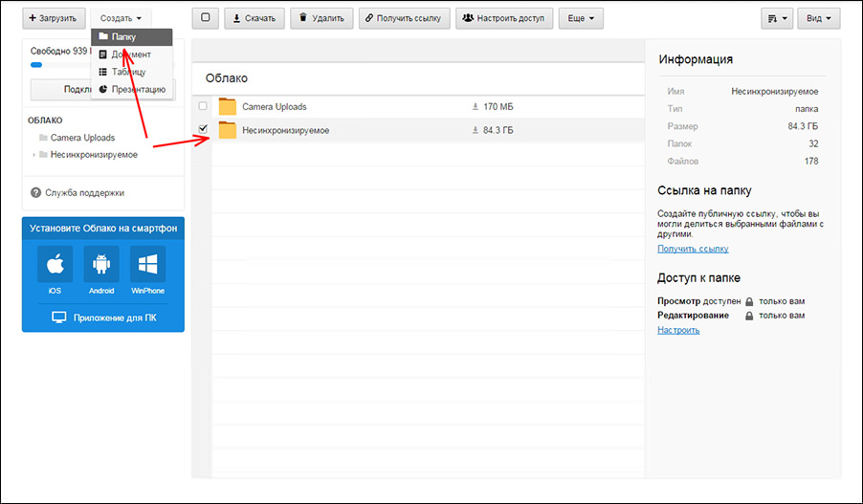Screen dimensions: 863x504
Task: Click the Служба поддержки question mark icon
Action: tap(36, 192)
